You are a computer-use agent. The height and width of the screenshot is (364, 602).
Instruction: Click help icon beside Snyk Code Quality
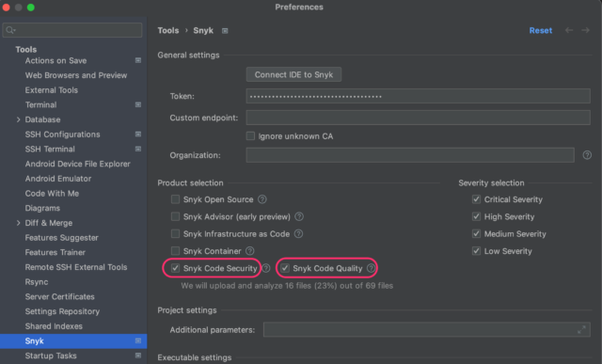[x=371, y=268]
